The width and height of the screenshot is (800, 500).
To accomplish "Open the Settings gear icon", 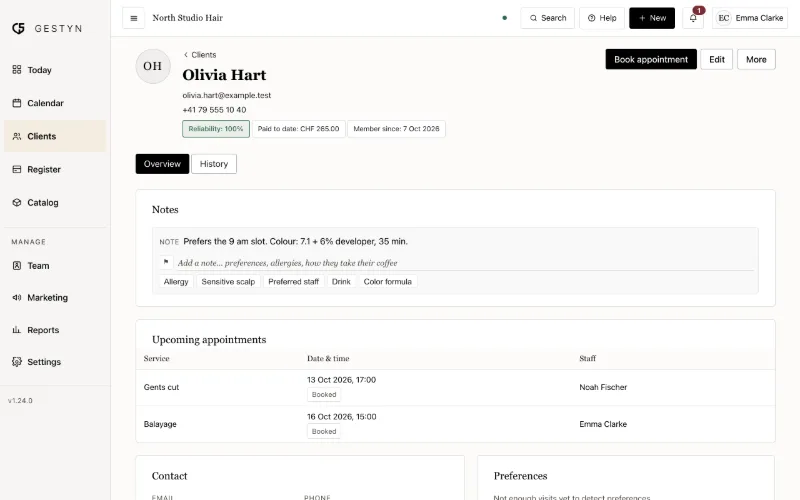I will click(x=17, y=362).
